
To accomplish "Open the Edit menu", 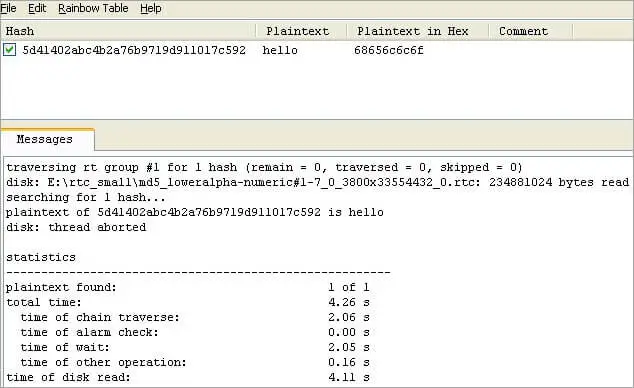I will pos(37,8).
